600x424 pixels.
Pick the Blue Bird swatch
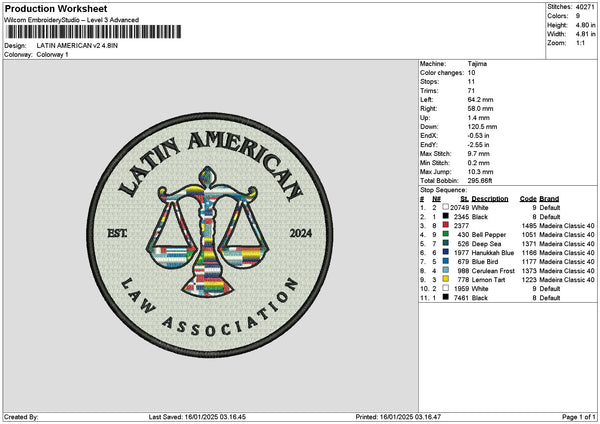[x=445, y=261]
